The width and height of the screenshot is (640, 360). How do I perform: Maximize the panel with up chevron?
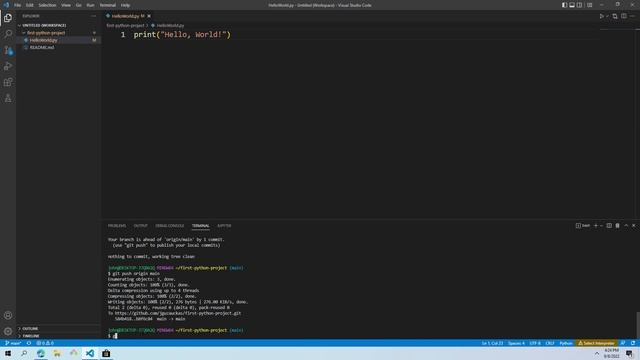coord(626,226)
